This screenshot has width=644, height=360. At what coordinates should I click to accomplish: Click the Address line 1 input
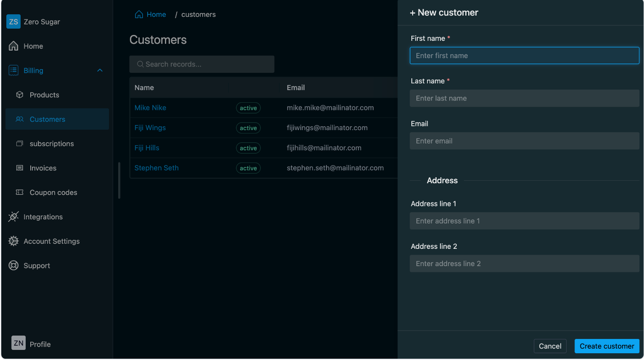click(x=524, y=221)
